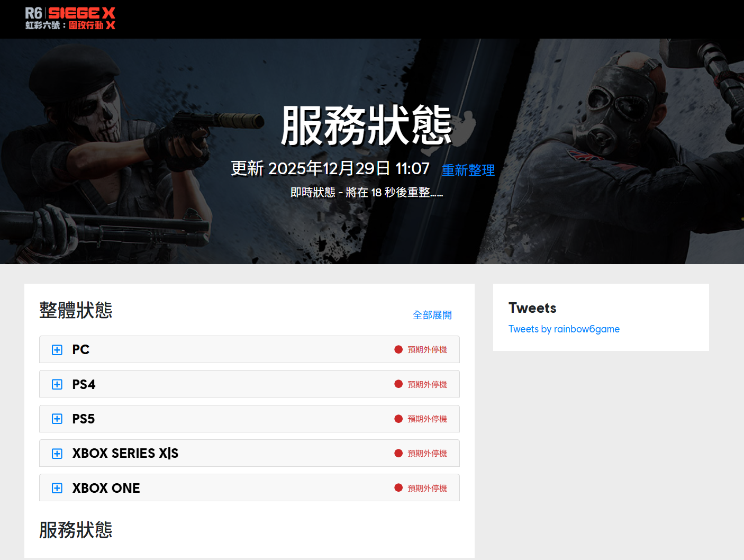744x560 pixels.
Task: Click red status dot for XBOX ONE
Action: pyautogui.click(x=398, y=488)
